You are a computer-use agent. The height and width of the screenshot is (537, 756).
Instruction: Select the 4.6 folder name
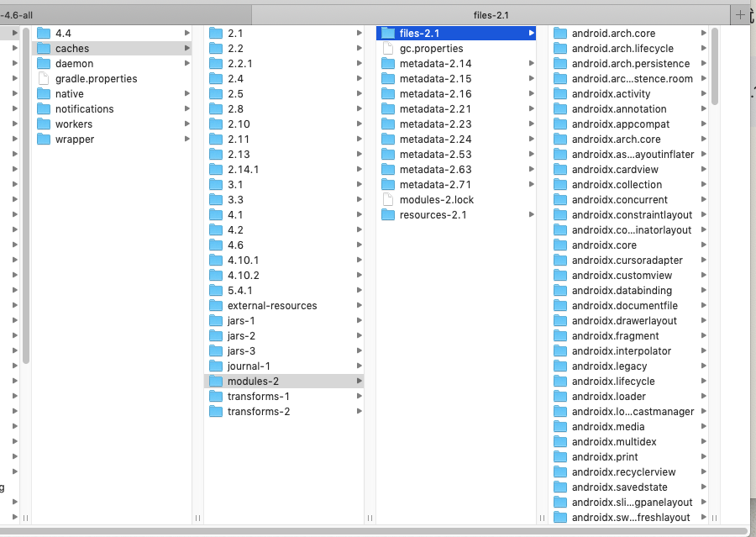[x=235, y=245]
